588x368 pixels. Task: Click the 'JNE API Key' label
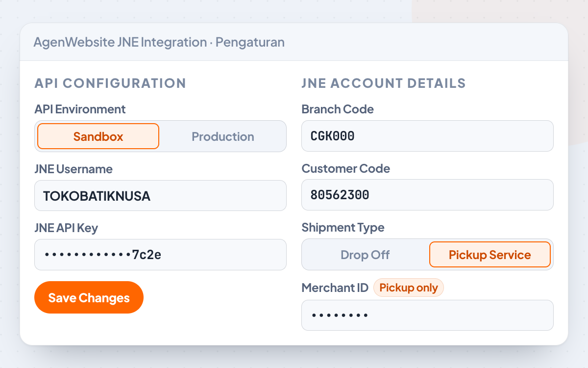click(x=66, y=228)
